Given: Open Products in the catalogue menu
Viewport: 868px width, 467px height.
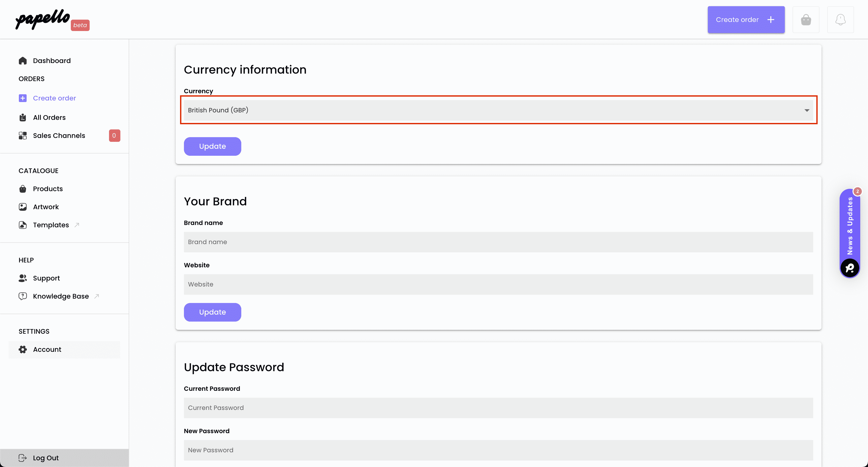Looking at the screenshot, I should point(48,189).
